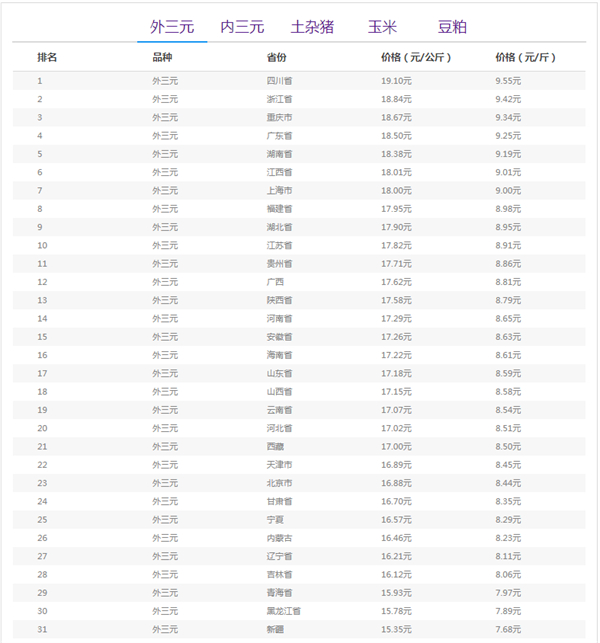
Task: Click the 8.79元 per-jin price
Action: tap(508, 300)
